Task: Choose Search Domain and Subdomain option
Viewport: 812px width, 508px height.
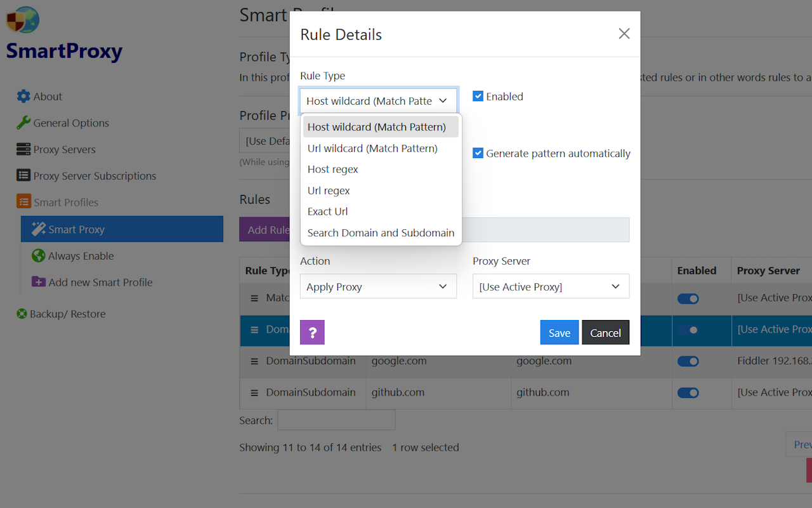Action: click(x=381, y=232)
